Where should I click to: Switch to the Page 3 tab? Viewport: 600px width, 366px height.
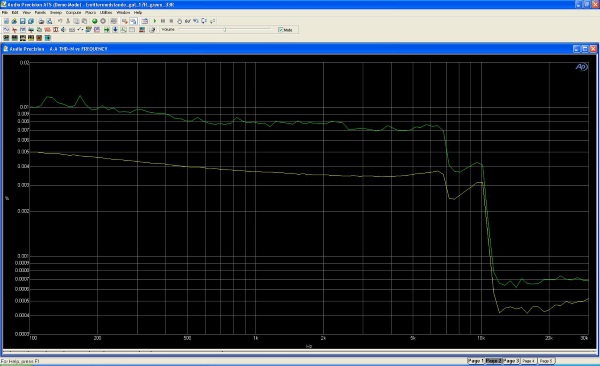pos(511,361)
